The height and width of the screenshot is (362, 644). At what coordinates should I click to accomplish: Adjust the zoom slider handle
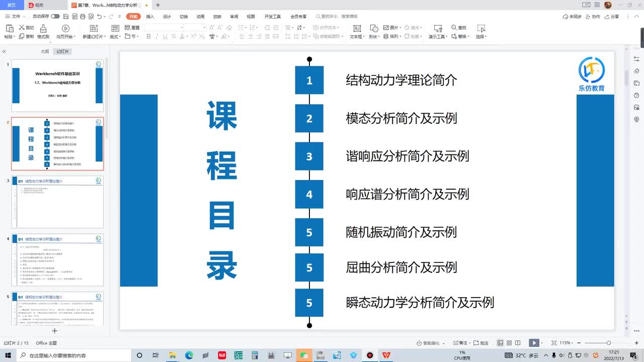point(608,343)
